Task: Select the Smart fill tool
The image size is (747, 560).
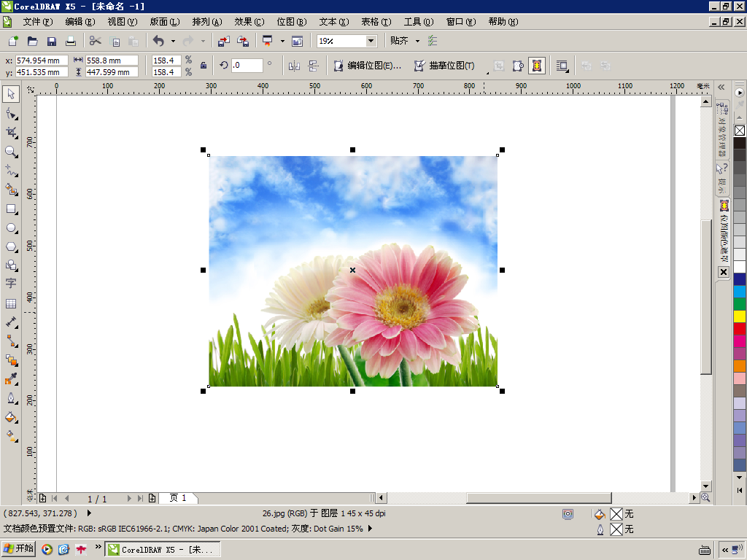Action: point(11,190)
